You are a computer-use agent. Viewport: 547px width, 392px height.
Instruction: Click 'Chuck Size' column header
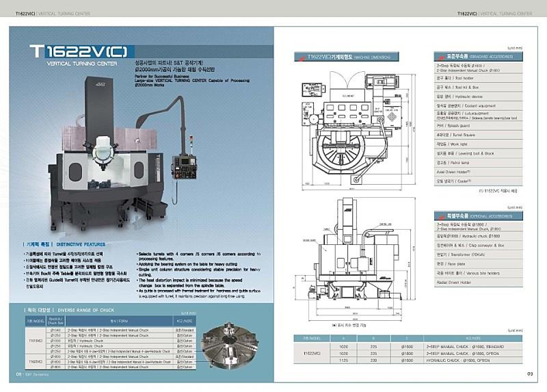click(55, 321)
